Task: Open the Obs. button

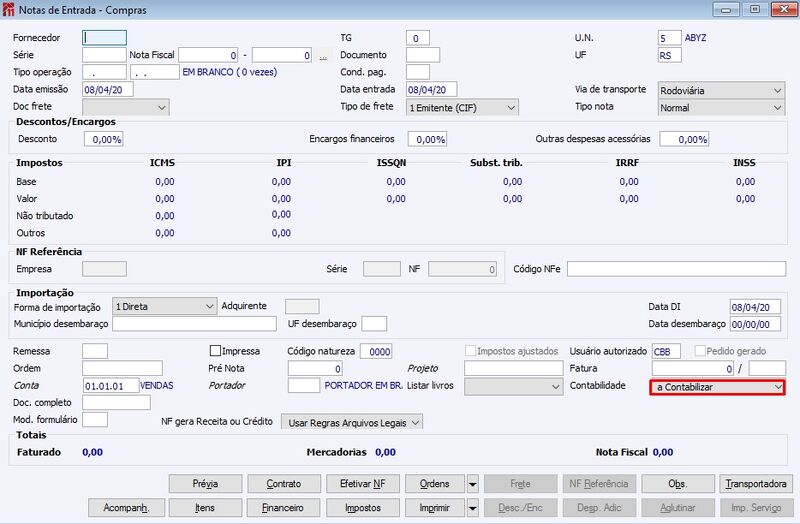Action: pyautogui.click(x=678, y=484)
